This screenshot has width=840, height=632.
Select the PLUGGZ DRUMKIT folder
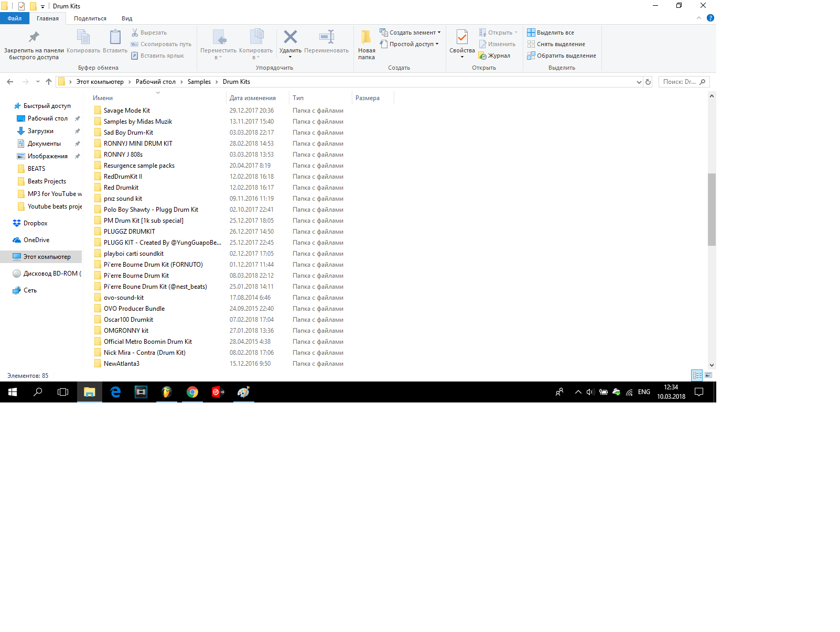130,232
